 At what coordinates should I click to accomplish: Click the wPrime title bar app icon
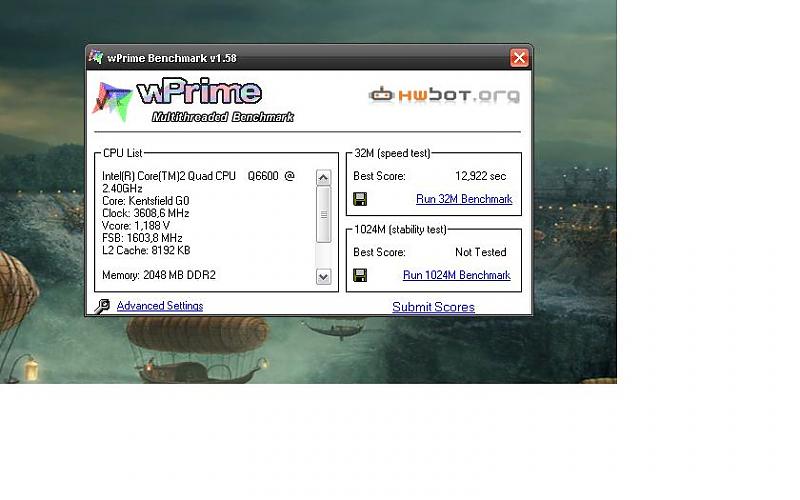tap(95, 57)
